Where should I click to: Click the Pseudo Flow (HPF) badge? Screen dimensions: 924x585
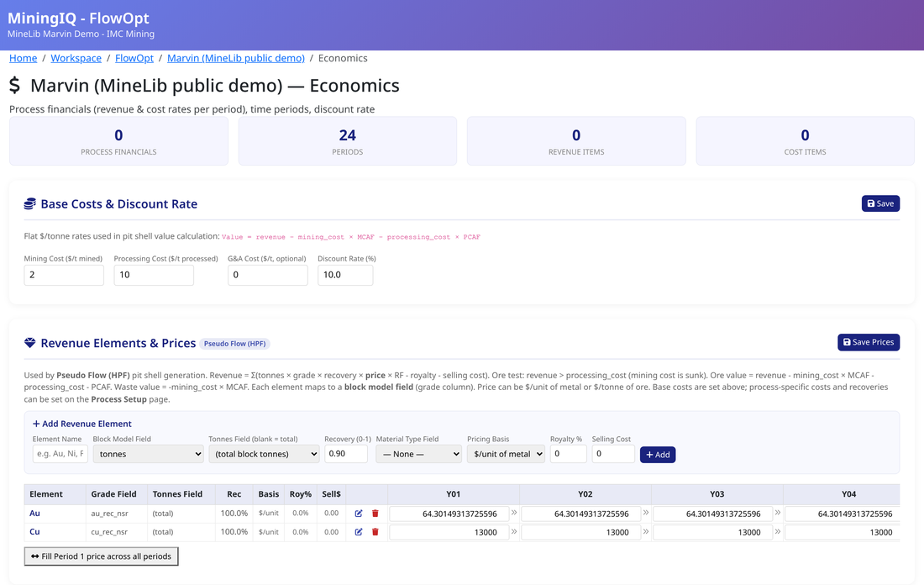pos(234,344)
